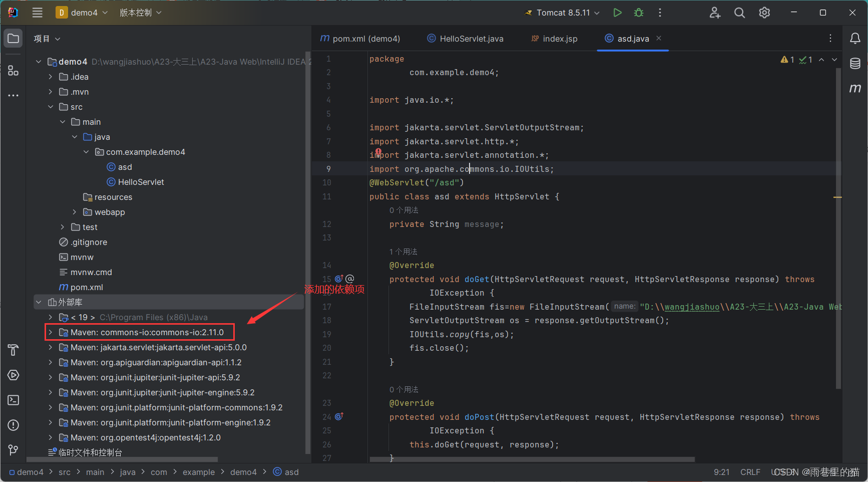Expand the webapp folder
868x482 pixels.
coord(74,212)
